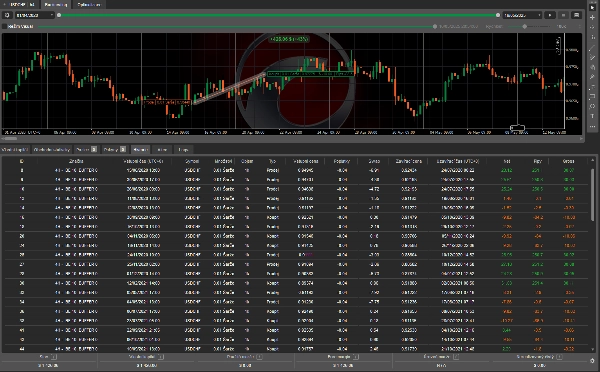This screenshot has height=372, width=600.
Task: Click the visual mode progress bar handle
Action: pos(435,26)
